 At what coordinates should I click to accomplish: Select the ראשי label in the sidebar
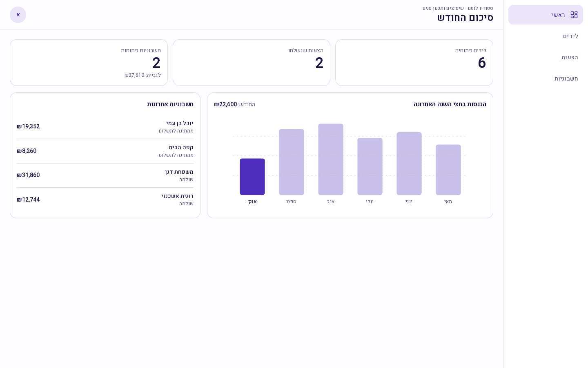point(558,15)
